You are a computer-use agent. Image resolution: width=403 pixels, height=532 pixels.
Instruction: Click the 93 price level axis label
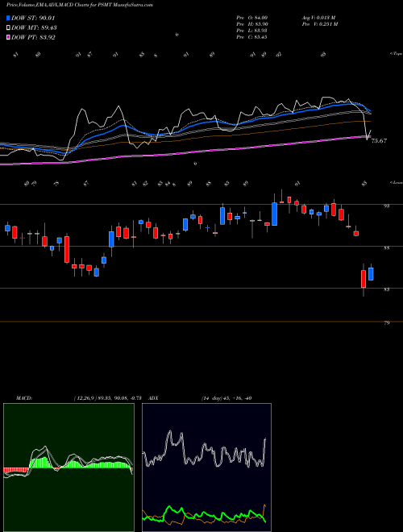tap(386, 206)
